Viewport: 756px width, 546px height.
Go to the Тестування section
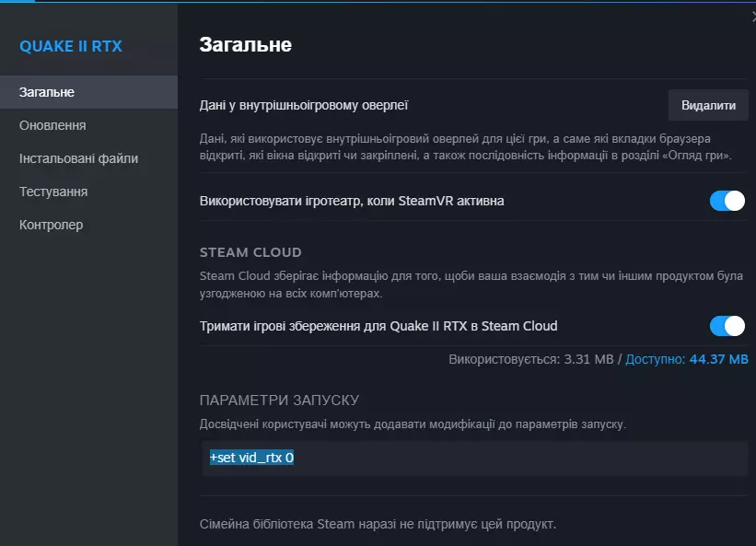[x=88, y=192]
